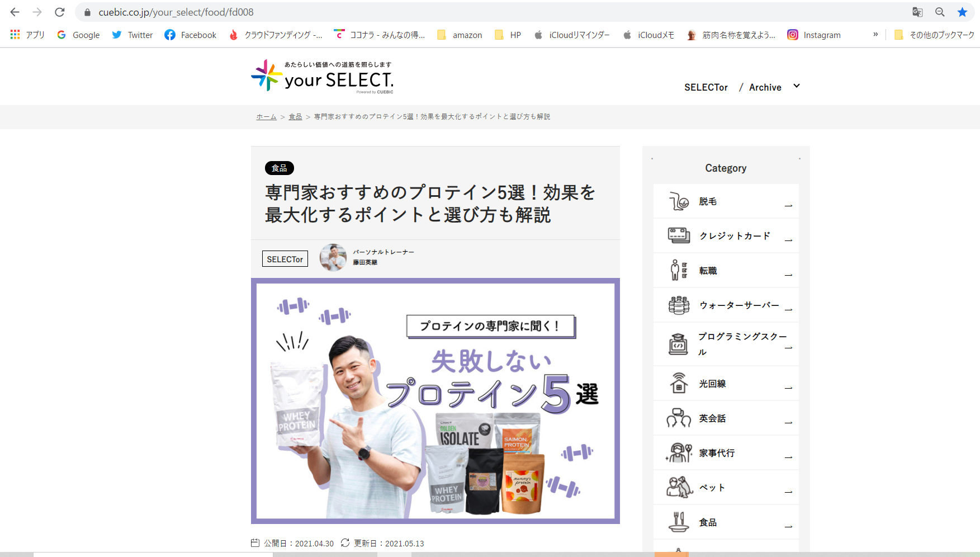Open the SELECTor navigation menu item
This screenshot has width=980, height=557.
[706, 87]
